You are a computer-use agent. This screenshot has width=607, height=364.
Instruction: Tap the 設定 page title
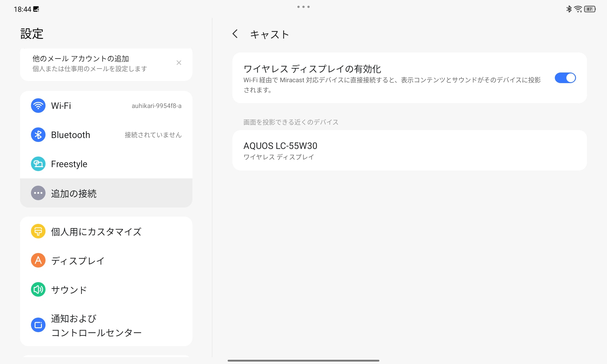[32, 34]
